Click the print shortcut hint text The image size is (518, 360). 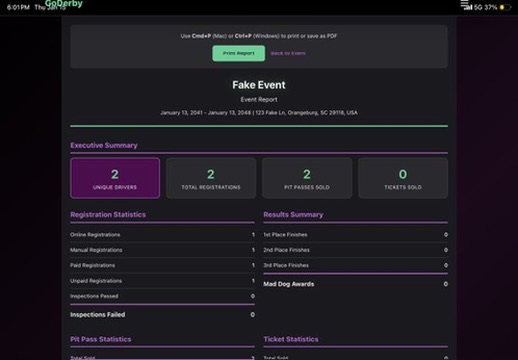259,36
